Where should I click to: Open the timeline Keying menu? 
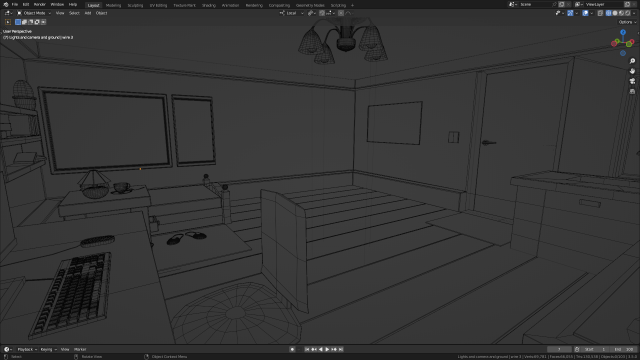pos(48,349)
